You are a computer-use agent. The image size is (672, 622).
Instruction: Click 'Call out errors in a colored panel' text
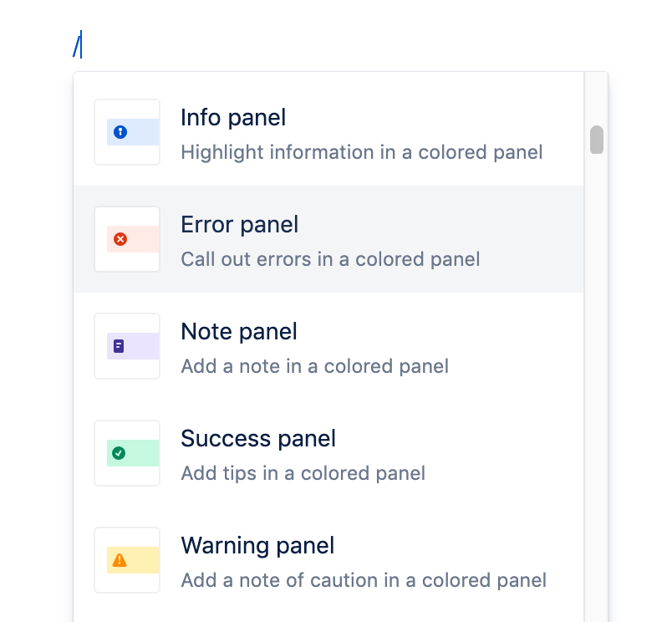coord(330,259)
